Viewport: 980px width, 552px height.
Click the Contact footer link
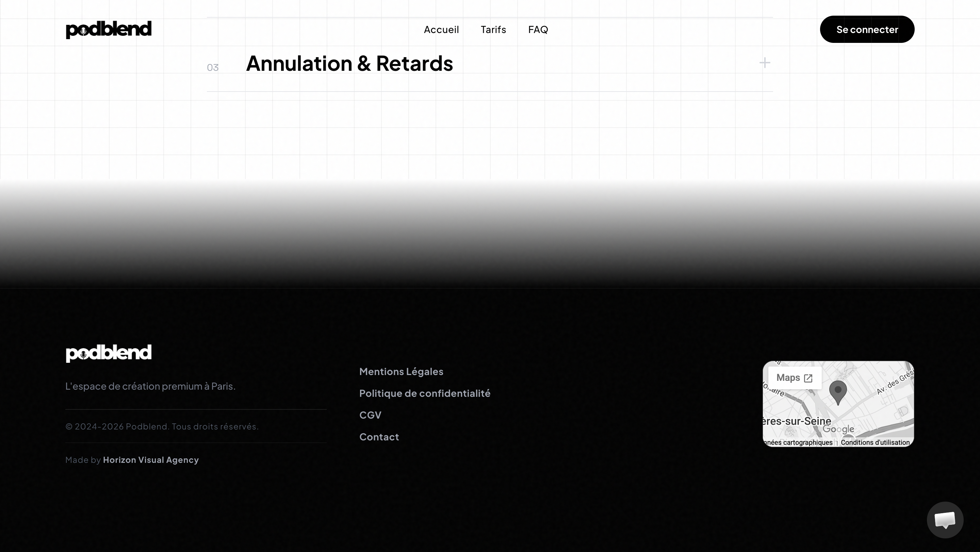[379, 437]
